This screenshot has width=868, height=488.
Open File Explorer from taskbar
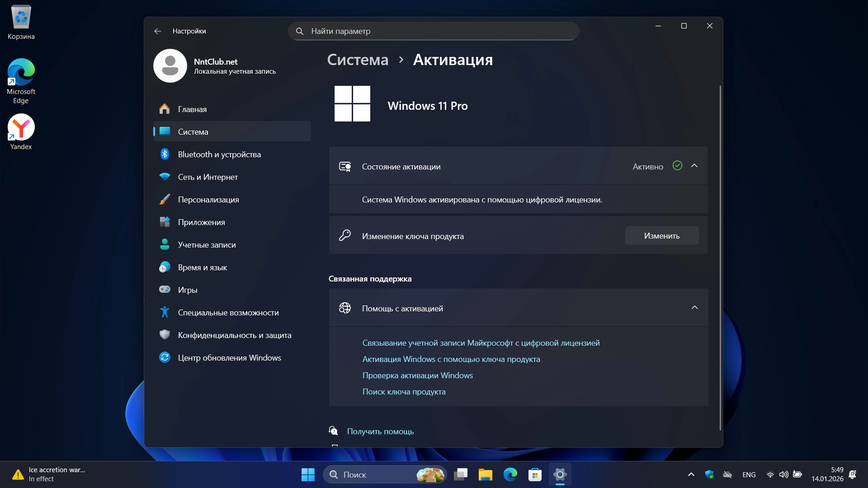pyautogui.click(x=485, y=475)
